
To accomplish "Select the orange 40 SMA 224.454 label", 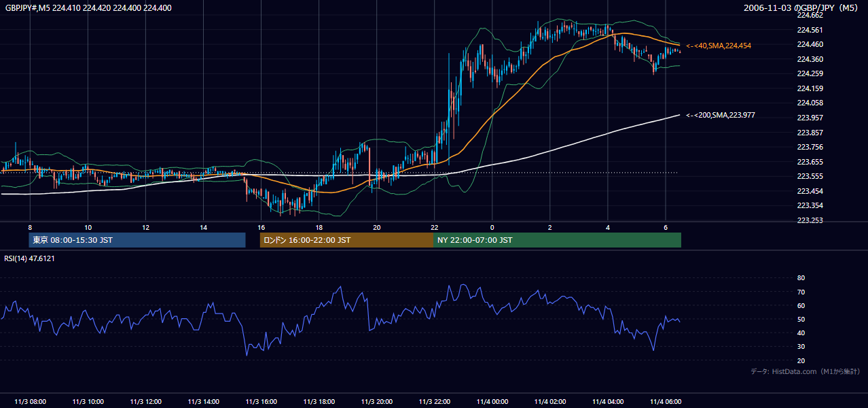I will pyautogui.click(x=719, y=46).
